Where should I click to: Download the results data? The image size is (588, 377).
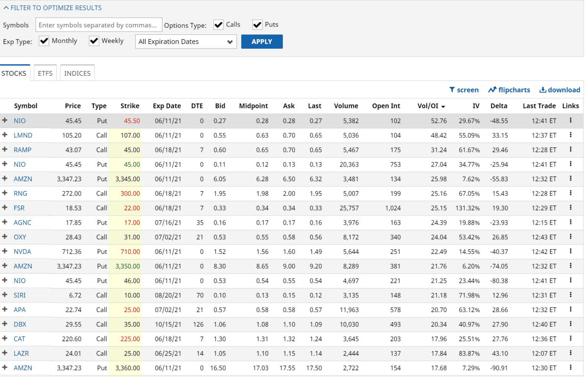pos(559,90)
